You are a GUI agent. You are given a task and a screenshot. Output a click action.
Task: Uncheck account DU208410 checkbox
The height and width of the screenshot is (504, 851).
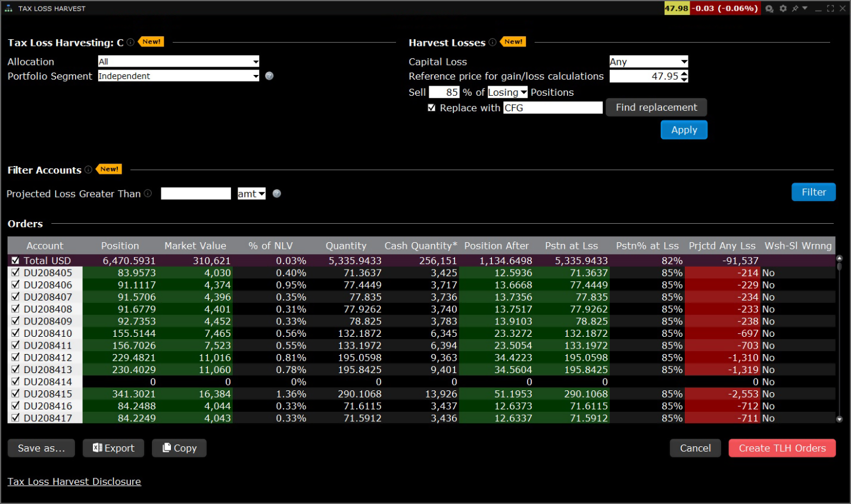point(15,333)
